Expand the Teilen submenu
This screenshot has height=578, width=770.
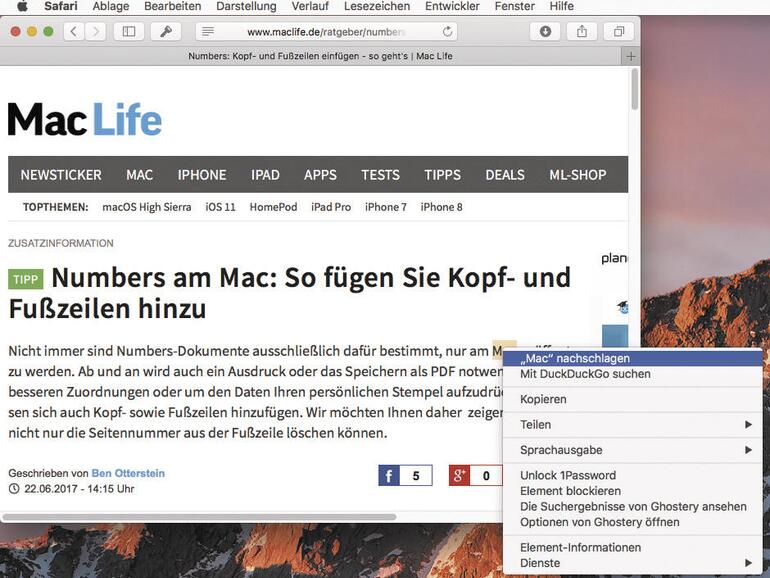[632, 425]
